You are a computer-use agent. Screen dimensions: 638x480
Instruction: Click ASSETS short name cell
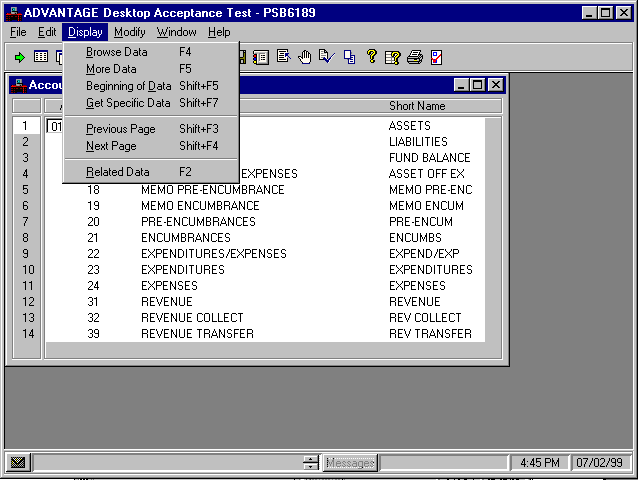[410, 126]
